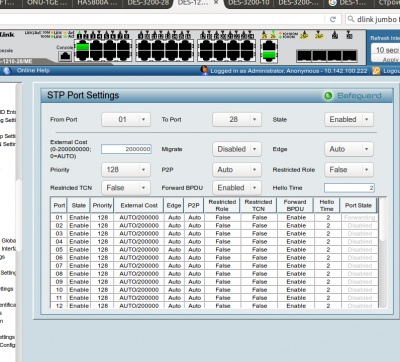Viewport: 400px width, 362px height.
Task: Click the first SFP slot on the panel
Action: tap(304, 56)
